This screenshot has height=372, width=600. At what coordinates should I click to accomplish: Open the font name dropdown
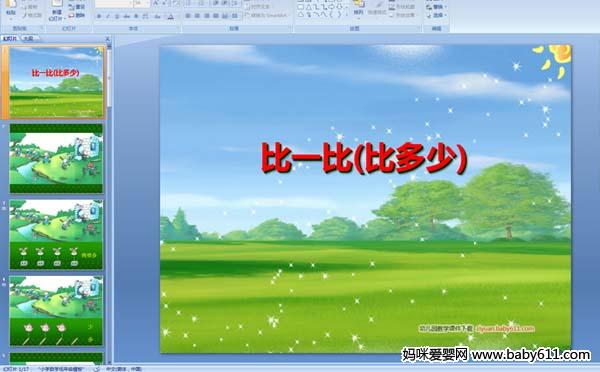[x=130, y=4]
